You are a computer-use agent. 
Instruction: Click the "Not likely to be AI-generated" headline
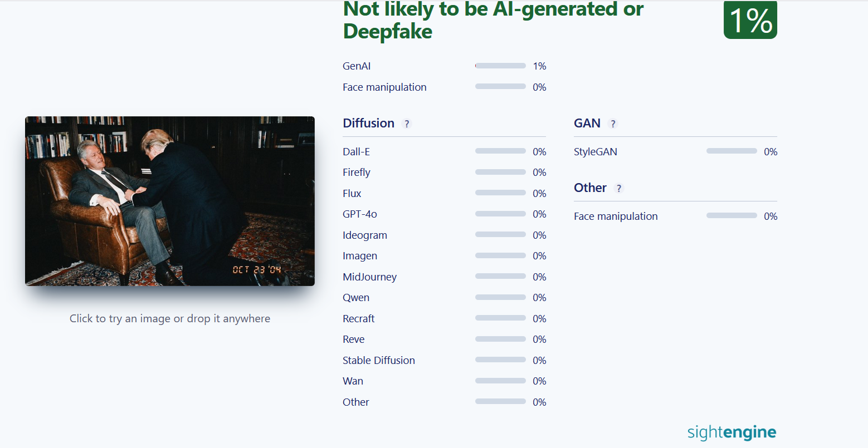click(493, 21)
